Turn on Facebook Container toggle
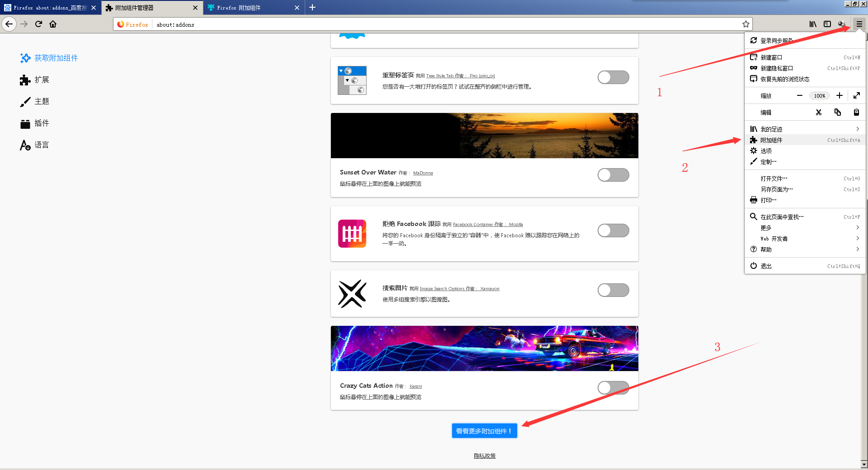This screenshot has height=470, width=868. point(613,230)
